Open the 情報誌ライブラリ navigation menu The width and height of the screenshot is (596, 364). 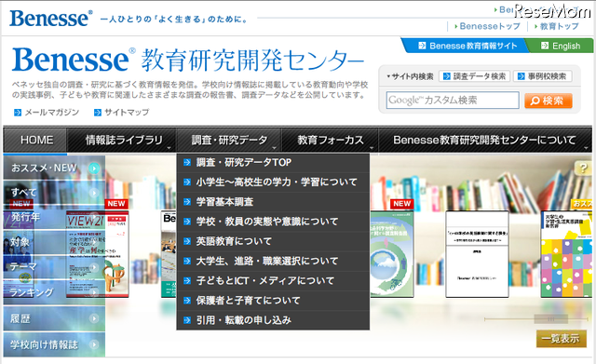click(x=121, y=140)
